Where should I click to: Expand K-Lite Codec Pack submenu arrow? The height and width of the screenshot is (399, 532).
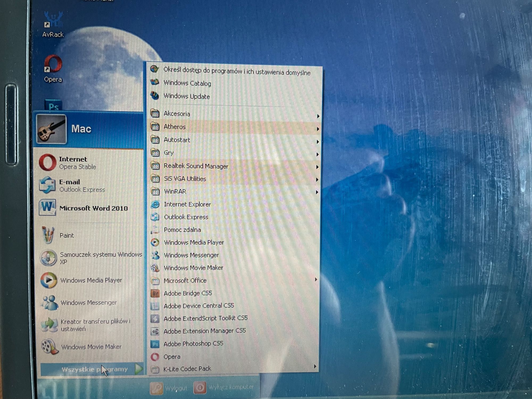click(315, 367)
